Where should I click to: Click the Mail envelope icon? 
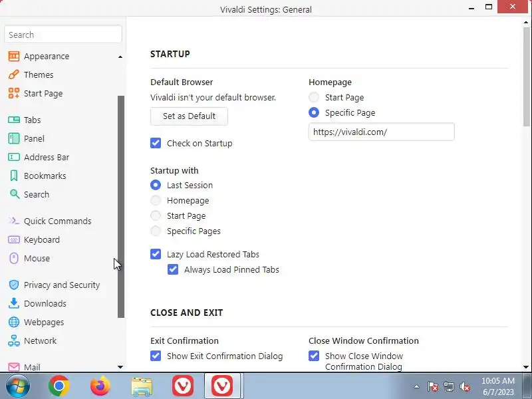13,367
